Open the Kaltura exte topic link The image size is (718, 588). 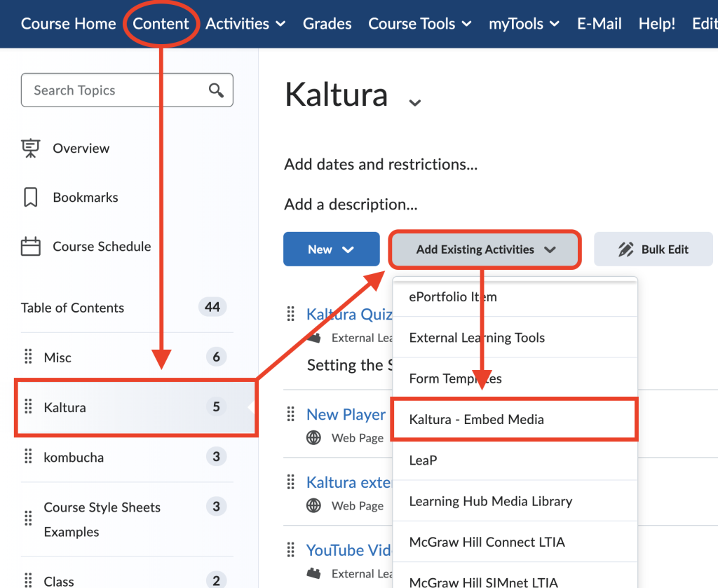[x=348, y=482]
